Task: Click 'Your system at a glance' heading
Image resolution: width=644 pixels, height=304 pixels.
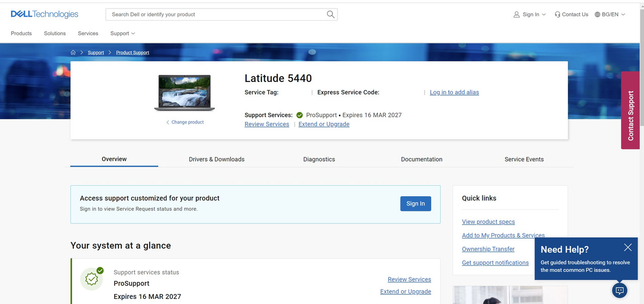Action: [121, 246]
